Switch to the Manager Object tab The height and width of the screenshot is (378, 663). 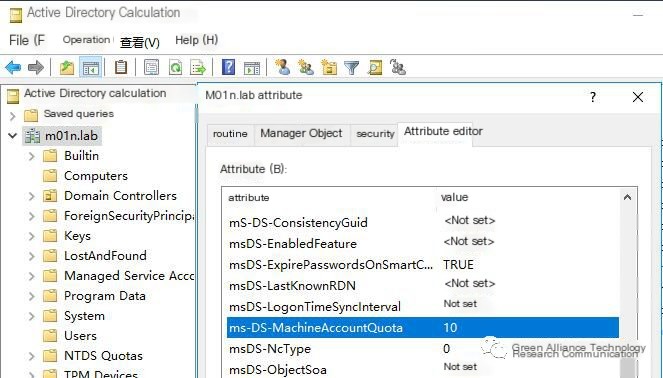coord(301,134)
